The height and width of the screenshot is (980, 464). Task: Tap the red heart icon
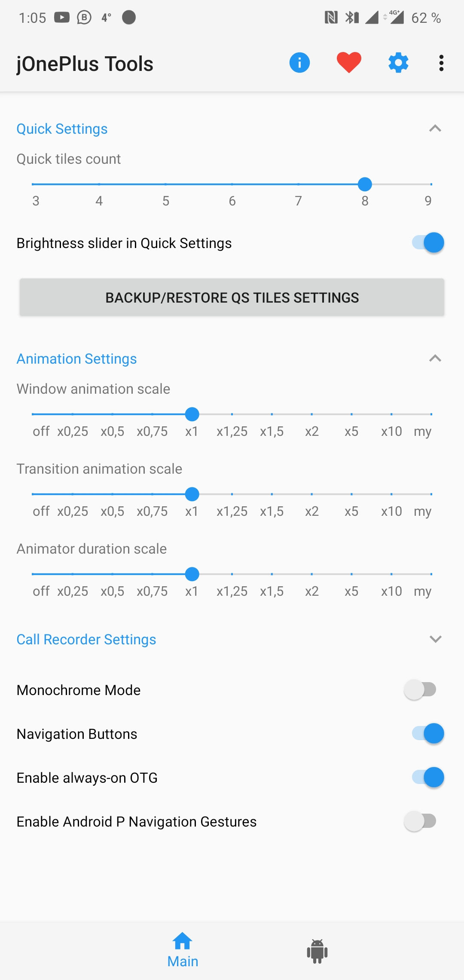click(349, 63)
